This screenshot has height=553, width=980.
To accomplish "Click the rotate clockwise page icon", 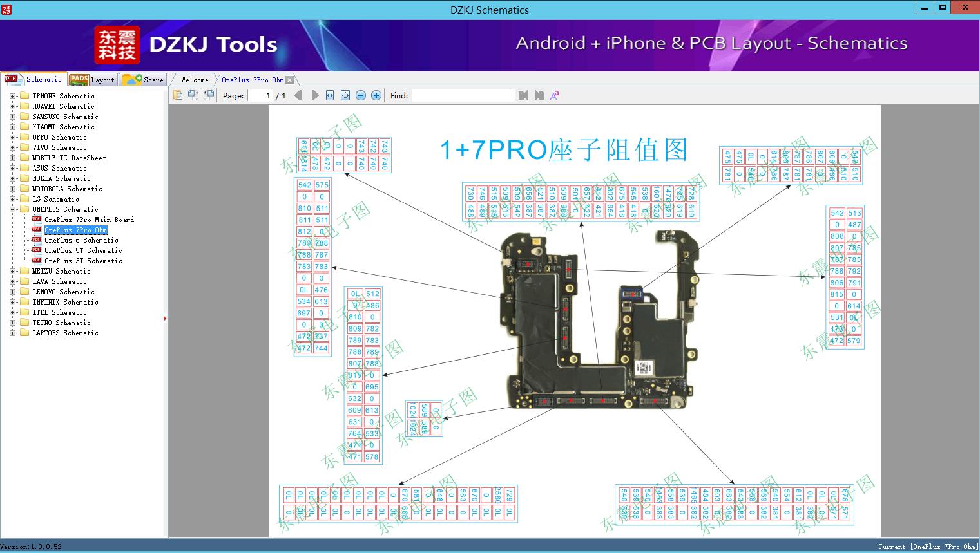I will 193,95.
